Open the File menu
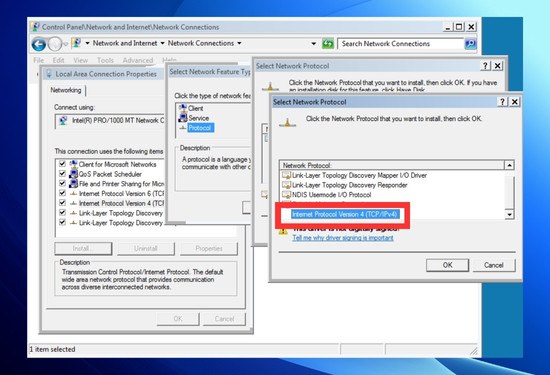 point(39,60)
